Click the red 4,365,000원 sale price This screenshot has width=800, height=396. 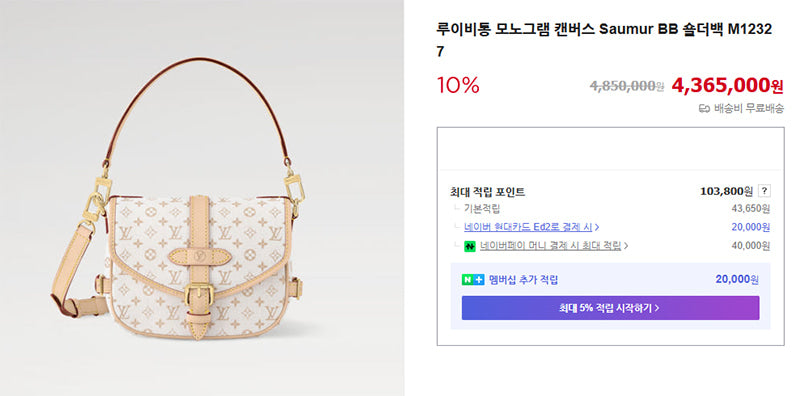(727, 85)
